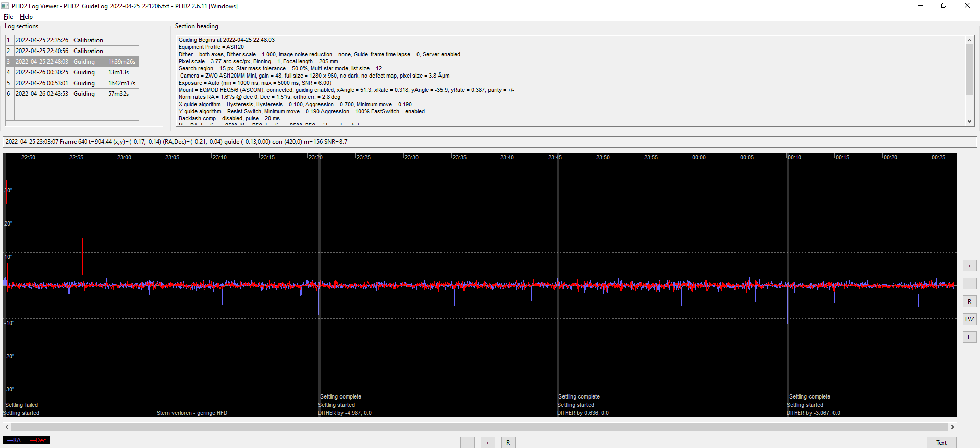Click the Mount = EQMOD HEQ5/6 line

[347, 90]
